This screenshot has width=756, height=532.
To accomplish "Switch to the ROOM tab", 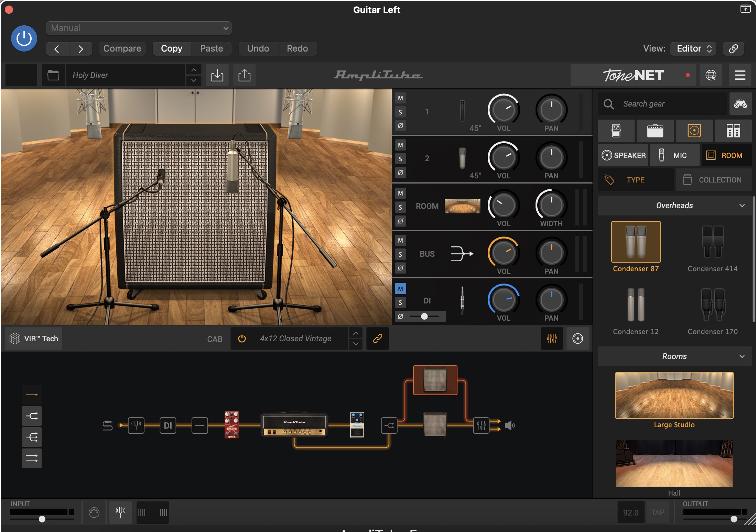I will click(x=726, y=155).
